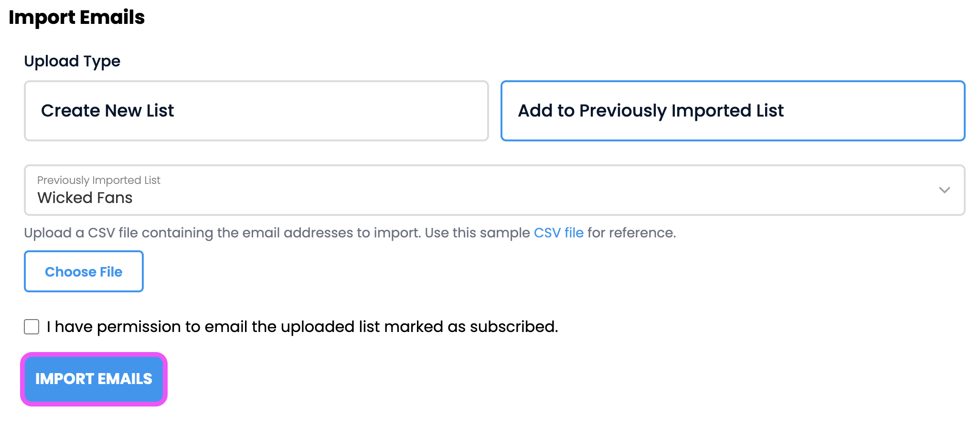980x428 pixels.
Task: Click the Previously Imported List field label
Action: [99, 180]
